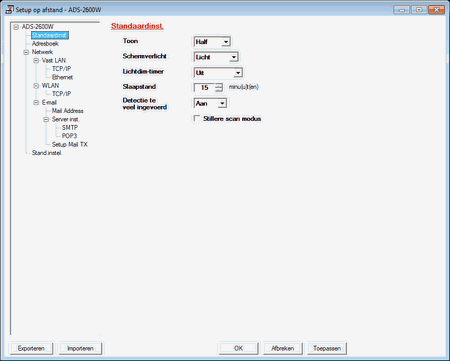Viewport: 450px width, 361px height.
Task: Increase Slaapstand minutes with up arrow
Action: [x=219, y=85]
